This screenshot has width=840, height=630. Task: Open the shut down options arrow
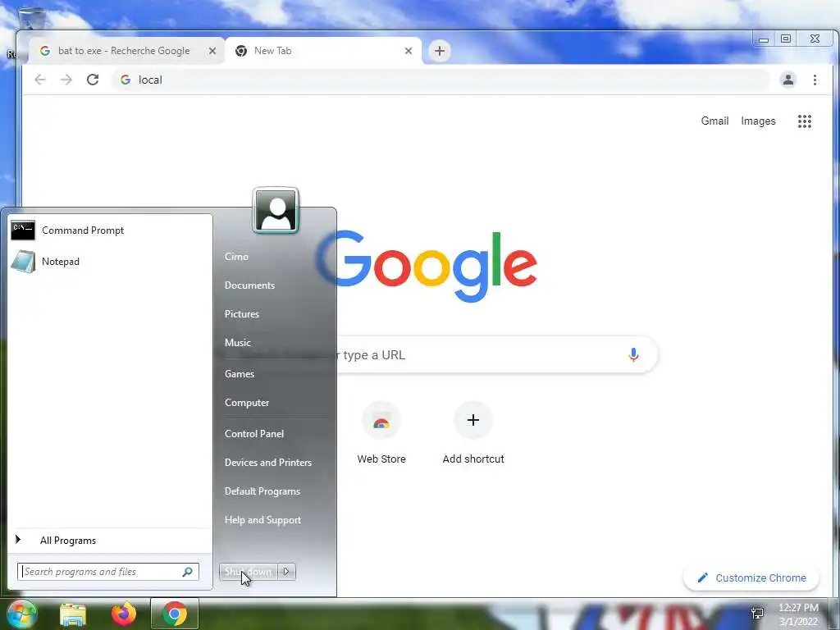click(286, 572)
